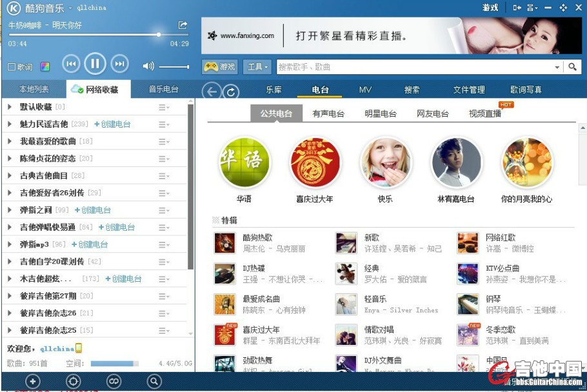Click the locate target icon in bottom bar
The width and height of the screenshot is (587, 392).
coord(73,382)
